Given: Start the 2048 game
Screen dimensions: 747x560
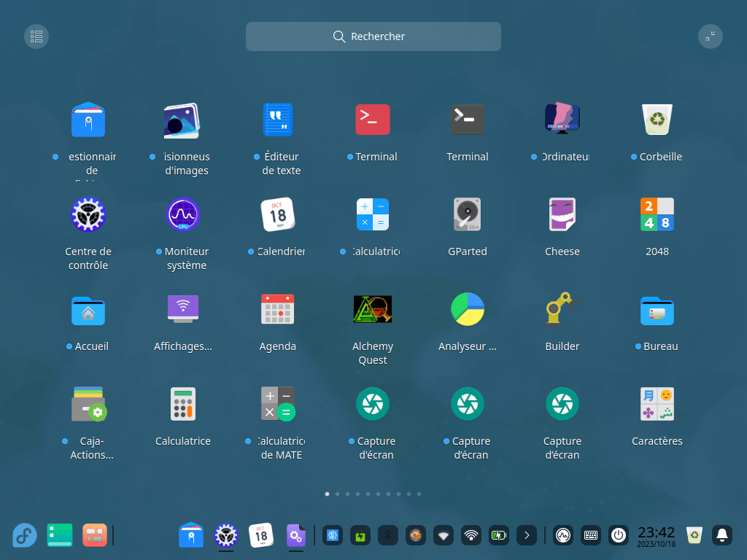Looking at the screenshot, I should pyautogui.click(x=657, y=214).
